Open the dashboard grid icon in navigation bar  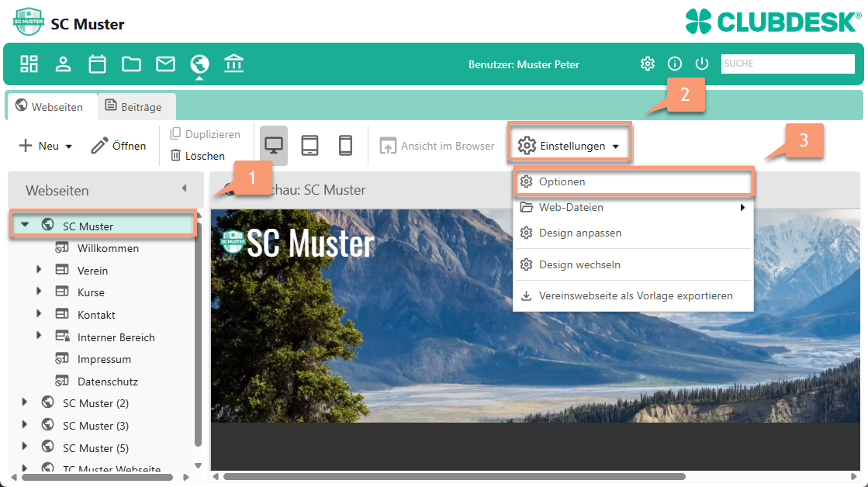29,64
